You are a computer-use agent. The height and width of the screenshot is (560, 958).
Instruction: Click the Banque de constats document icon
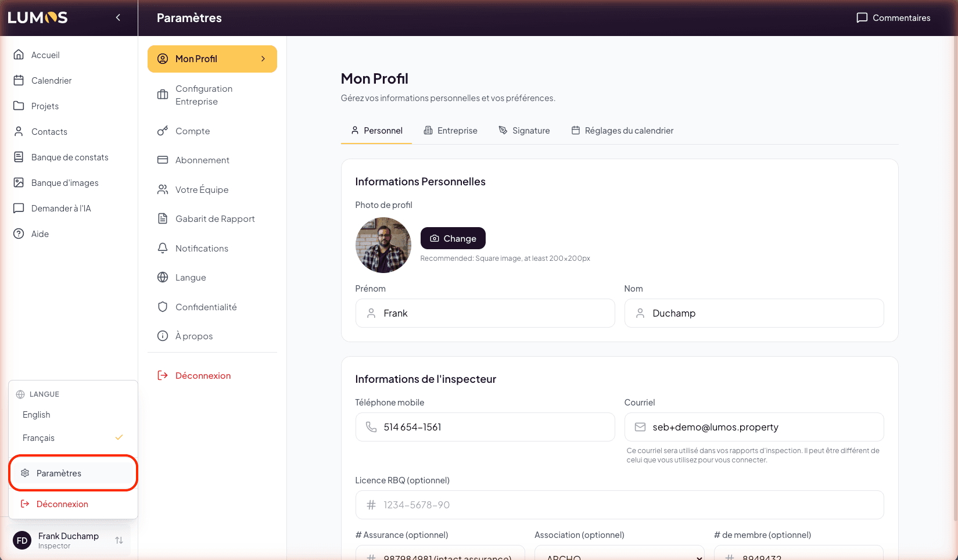[19, 157]
